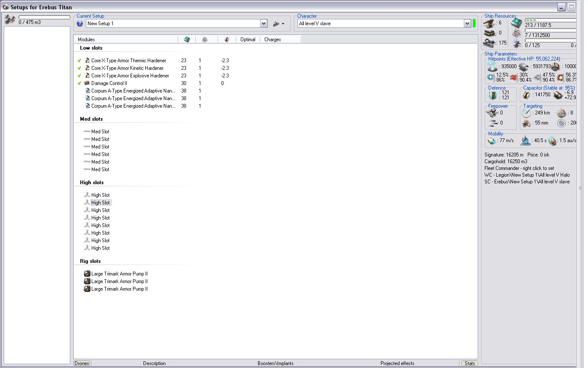This screenshot has width=588, height=368.
Task: Click the turret hardpoints icon in Ship Resources
Action: tap(490, 23)
